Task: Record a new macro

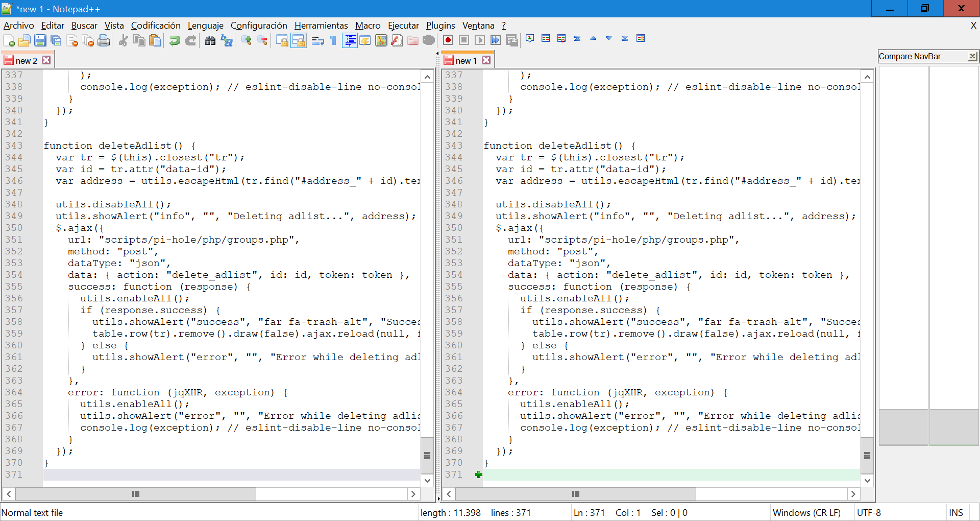Action: click(x=448, y=40)
